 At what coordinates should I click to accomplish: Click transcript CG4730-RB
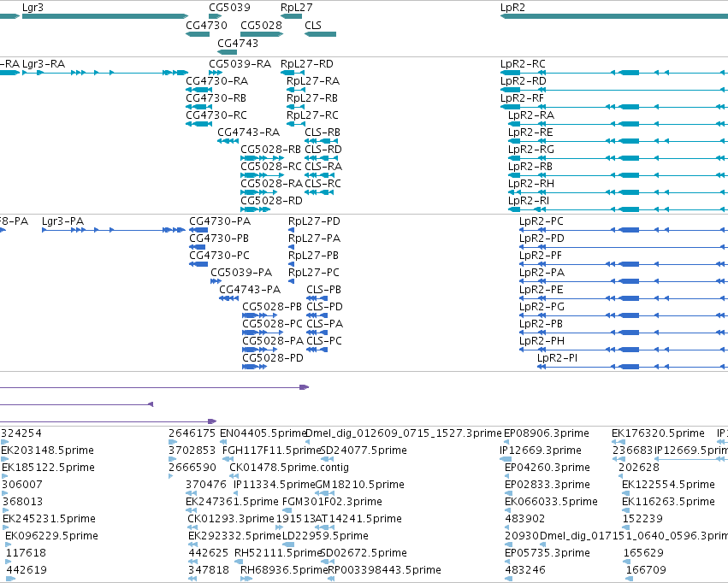point(216,98)
